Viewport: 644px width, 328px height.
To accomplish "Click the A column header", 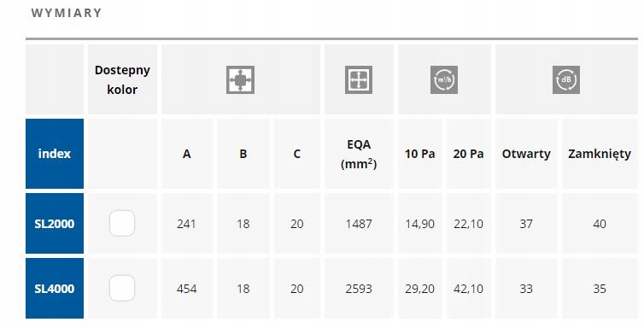I will click(187, 154).
